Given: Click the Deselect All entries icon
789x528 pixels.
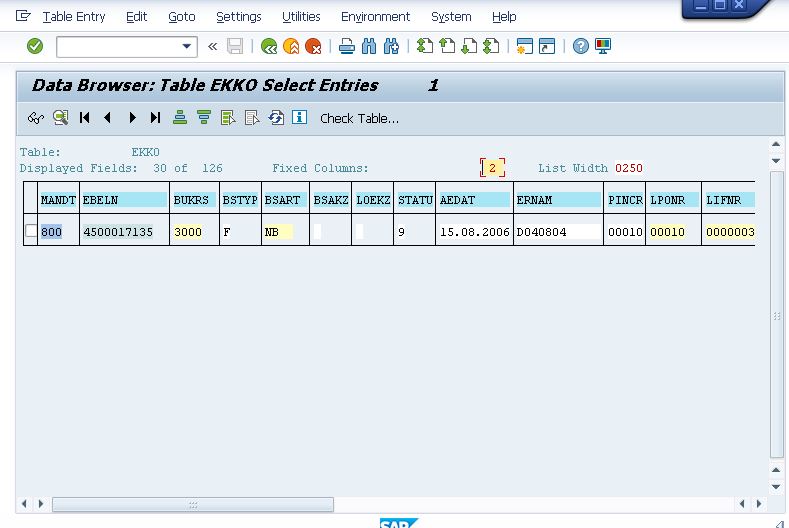Looking at the screenshot, I should coord(252,118).
